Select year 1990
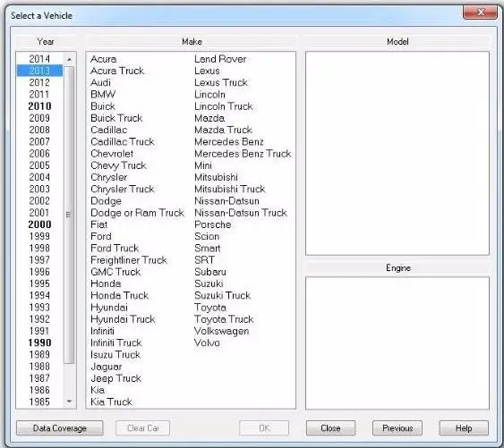Screen dimensions: 504x448 click(39, 342)
